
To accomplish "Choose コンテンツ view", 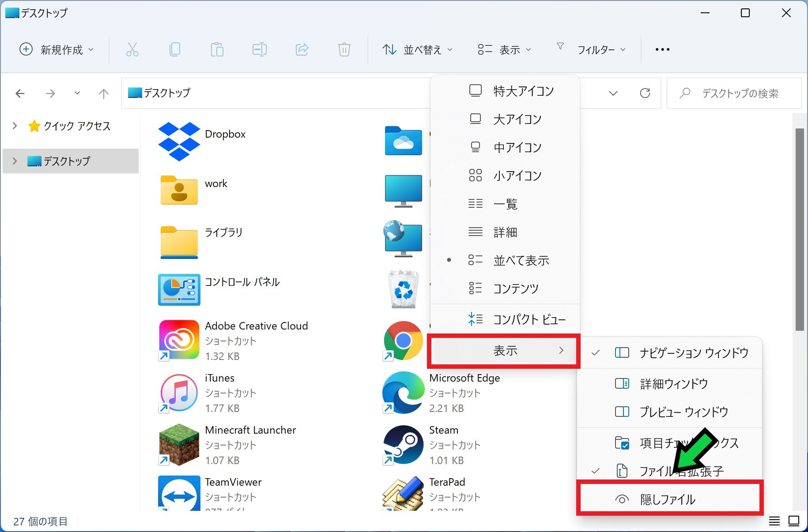I will point(505,288).
